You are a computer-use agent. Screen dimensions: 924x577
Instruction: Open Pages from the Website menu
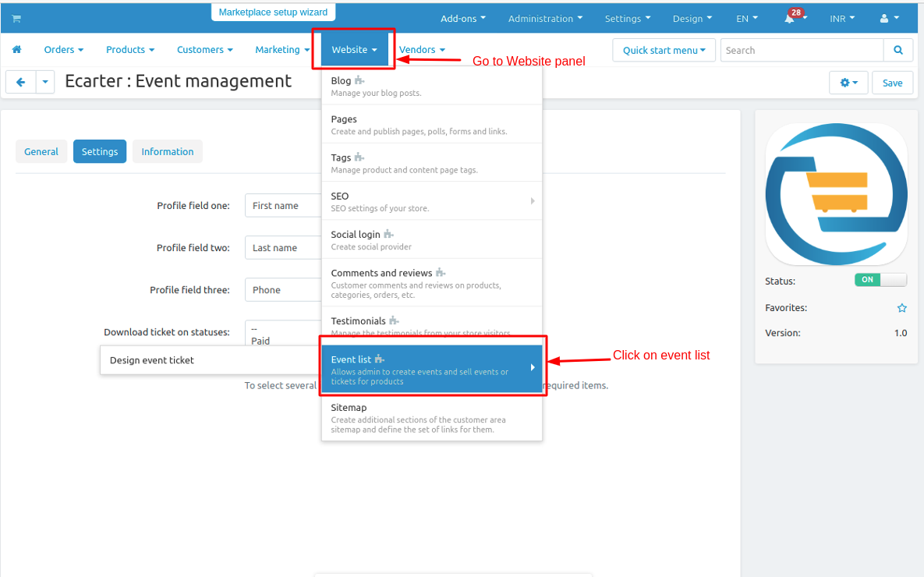tap(431, 124)
